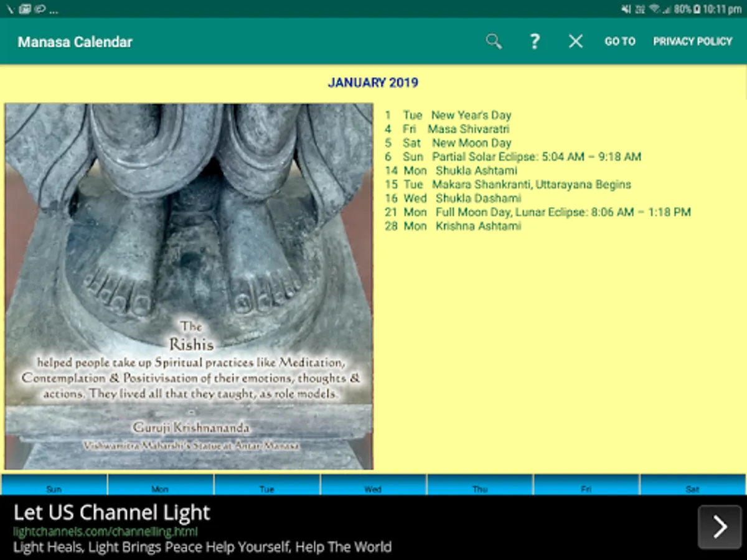Image resolution: width=747 pixels, height=560 pixels.
Task: Open the Rishis statue image
Action: 189,286
